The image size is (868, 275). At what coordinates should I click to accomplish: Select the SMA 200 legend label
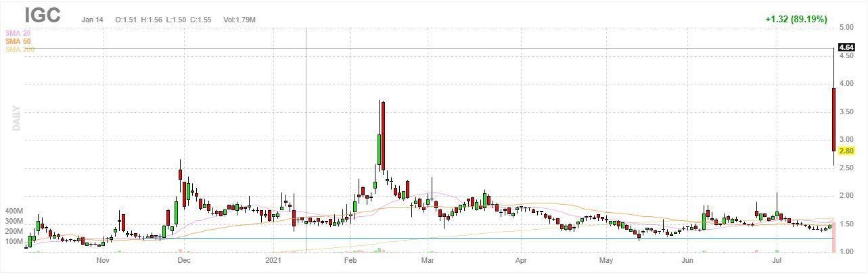tap(19, 49)
